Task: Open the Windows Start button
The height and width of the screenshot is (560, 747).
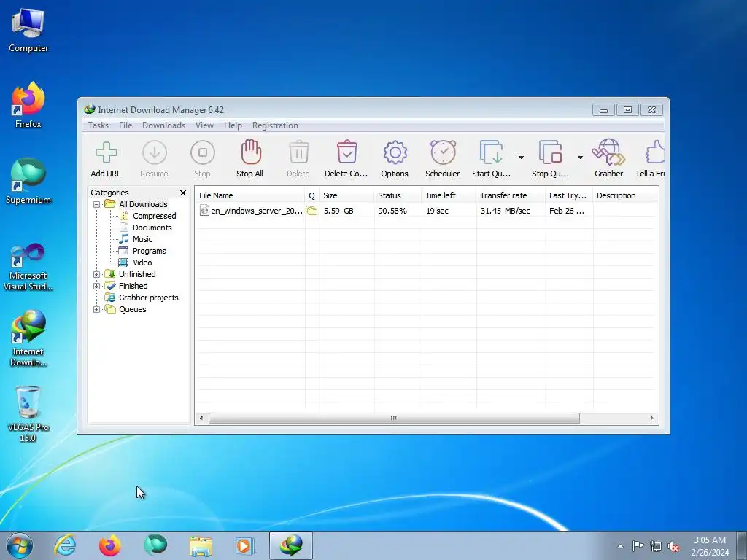Action: (x=20, y=545)
